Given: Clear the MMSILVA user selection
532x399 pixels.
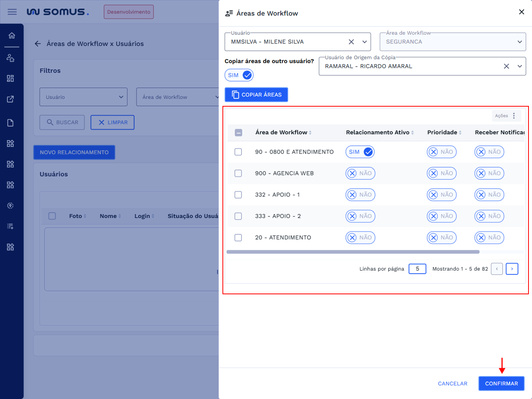Looking at the screenshot, I should pos(351,42).
